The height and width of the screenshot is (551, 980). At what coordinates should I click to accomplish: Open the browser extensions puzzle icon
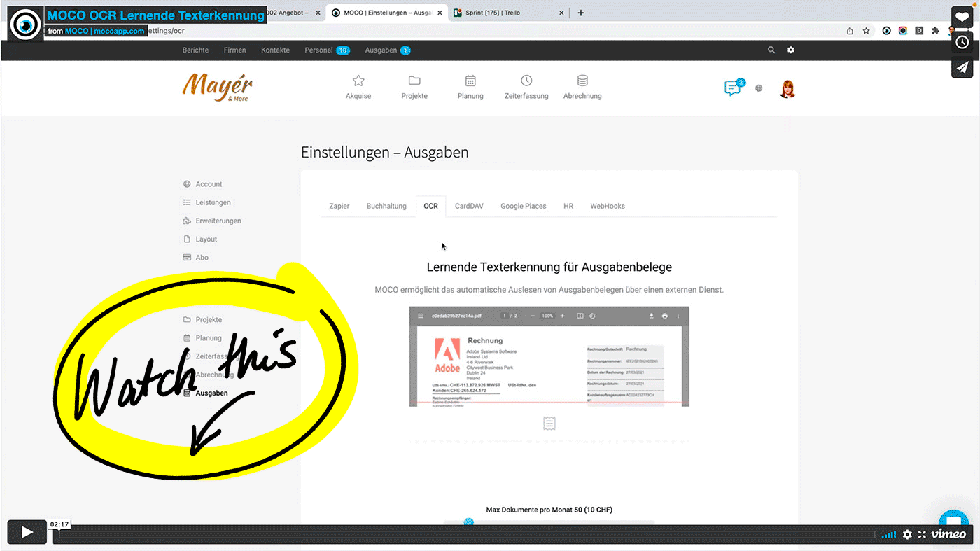(x=936, y=31)
